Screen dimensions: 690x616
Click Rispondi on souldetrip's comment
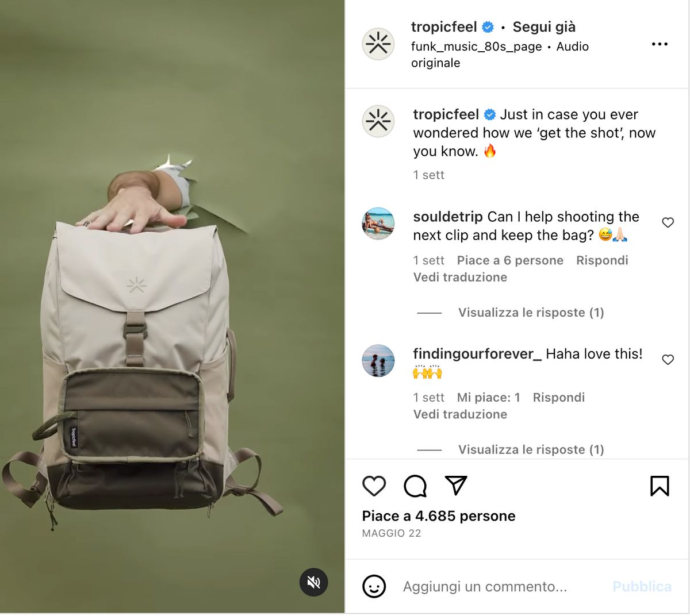602,260
